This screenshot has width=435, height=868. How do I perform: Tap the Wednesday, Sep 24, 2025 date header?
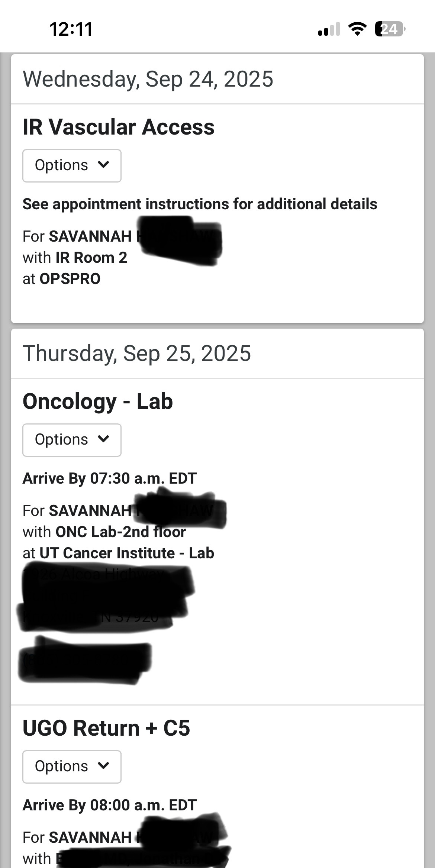(148, 79)
